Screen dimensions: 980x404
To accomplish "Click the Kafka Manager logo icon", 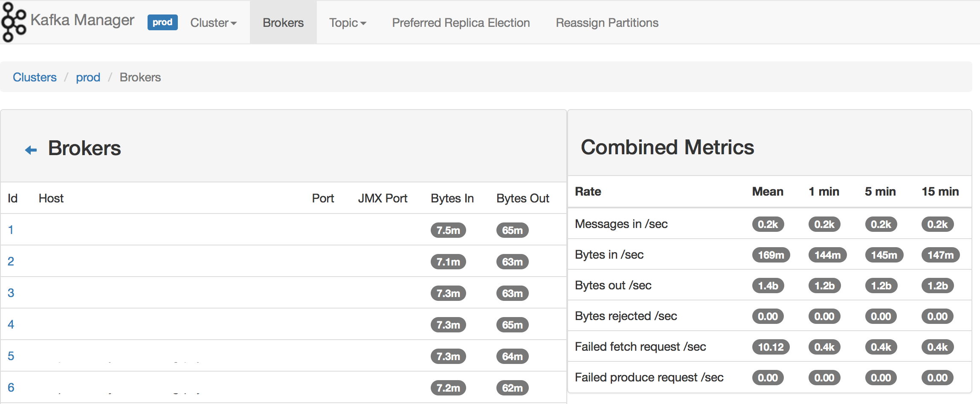I will pos(14,22).
